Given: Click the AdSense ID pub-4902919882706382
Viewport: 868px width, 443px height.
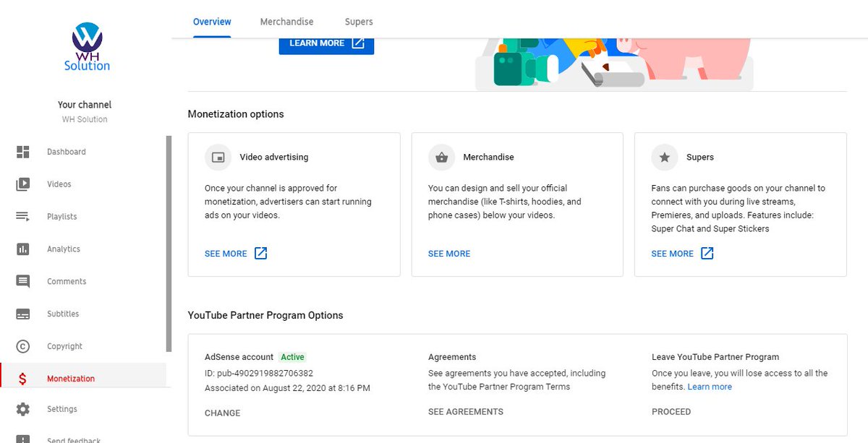Looking at the screenshot, I should coord(259,373).
